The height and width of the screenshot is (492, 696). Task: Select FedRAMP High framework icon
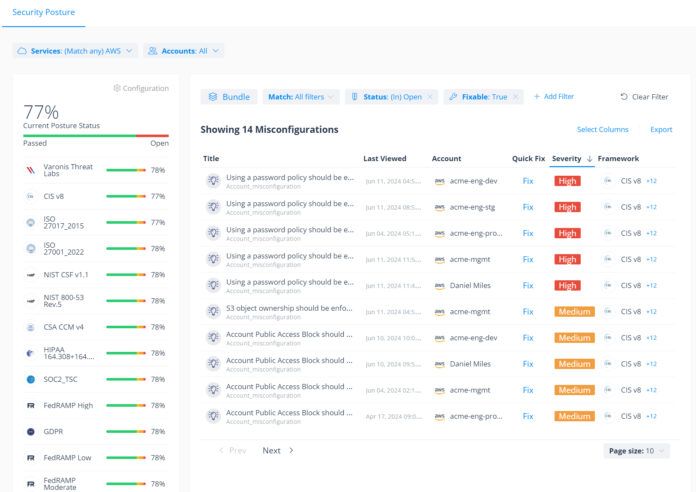pyautogui.click(x=31, y=406)
